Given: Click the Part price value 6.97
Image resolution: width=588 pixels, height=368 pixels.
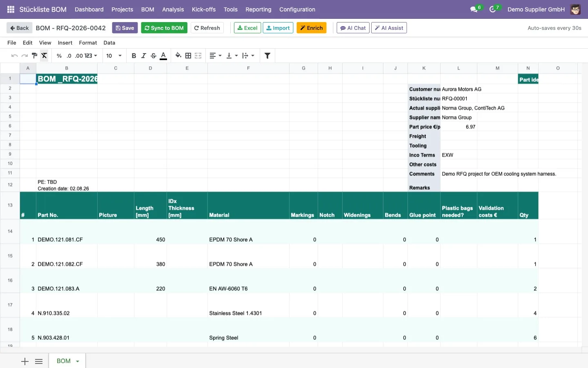Looking at the screenshot, I should coord(459,127).
